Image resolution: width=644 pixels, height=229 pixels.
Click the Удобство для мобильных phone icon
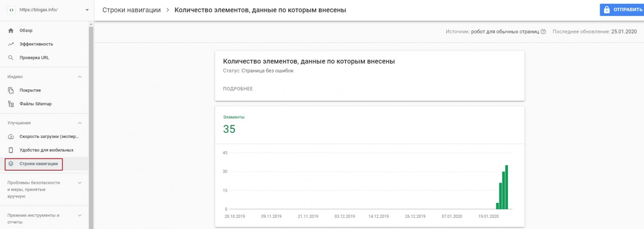11,150
